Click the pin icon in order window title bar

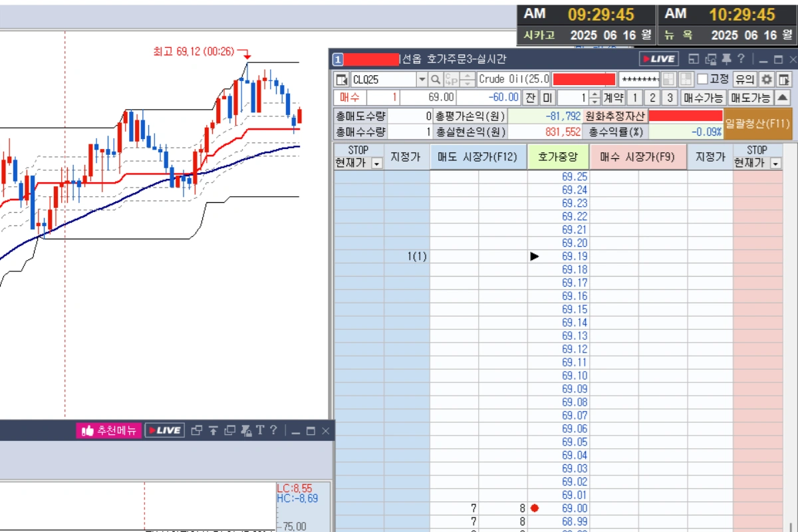coord(726,59)
